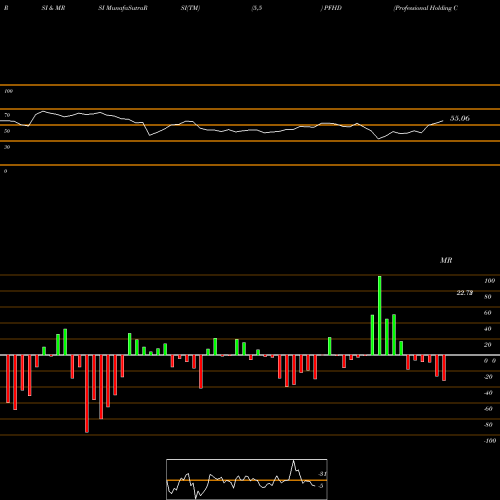Open the mini overview chart thumbnail
Screen dimensions: 500x500
tap(247, 479)
